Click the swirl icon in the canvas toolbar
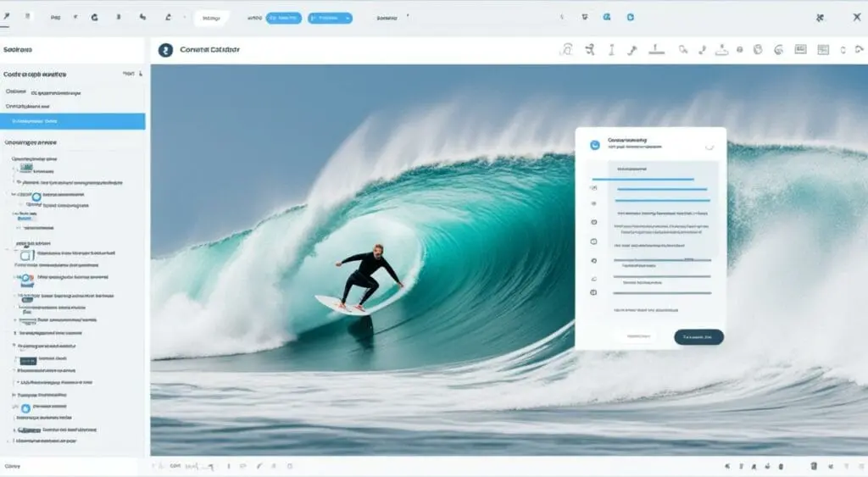The image size is (868, 477). (779, 50)
